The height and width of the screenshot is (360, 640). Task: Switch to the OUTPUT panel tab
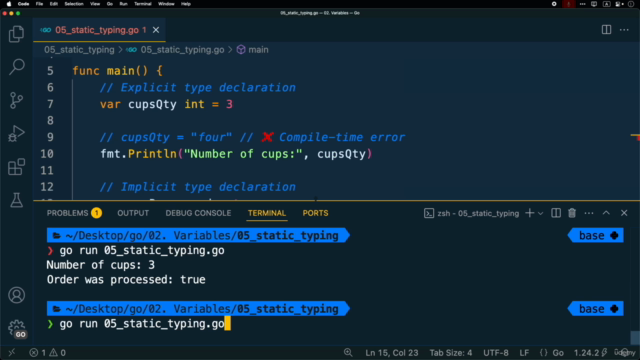[133, 213]
